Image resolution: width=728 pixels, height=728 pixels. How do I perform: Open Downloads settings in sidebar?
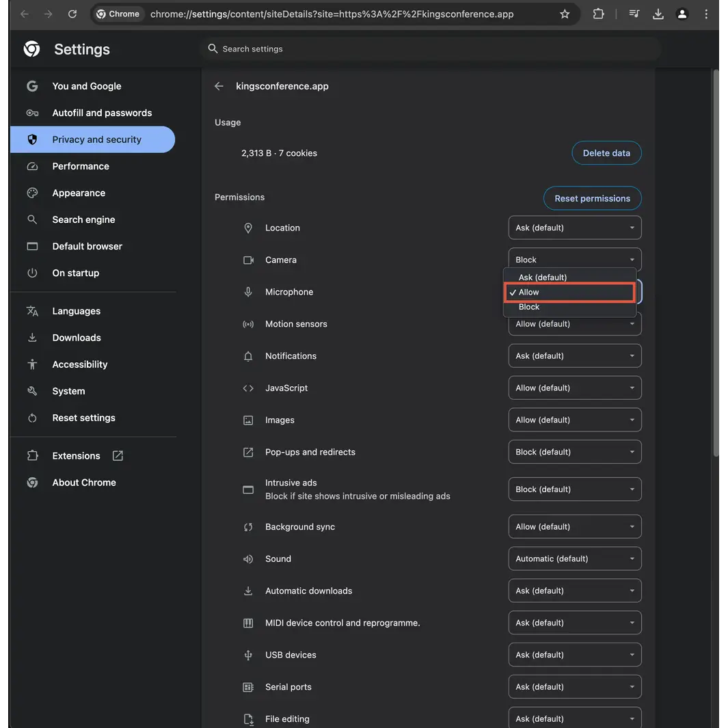93,338
